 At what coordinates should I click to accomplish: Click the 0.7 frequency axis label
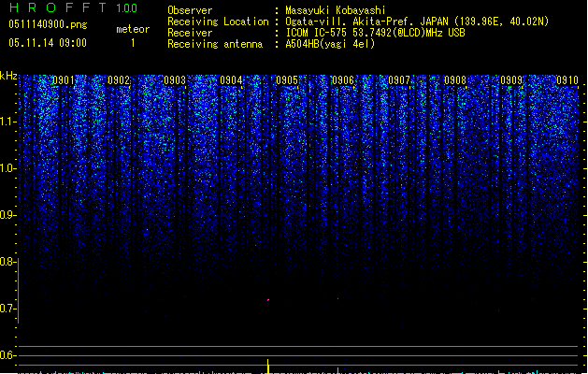(7, 309)
